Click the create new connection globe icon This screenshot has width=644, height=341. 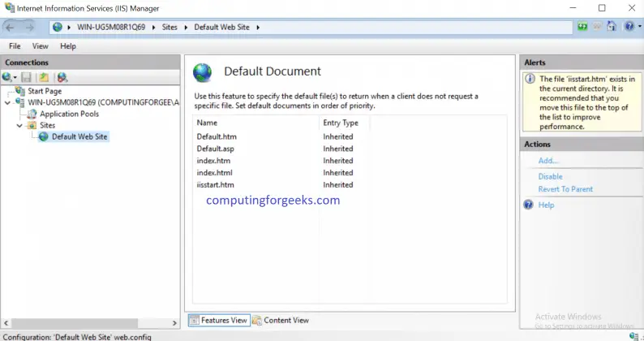[7, 77]
